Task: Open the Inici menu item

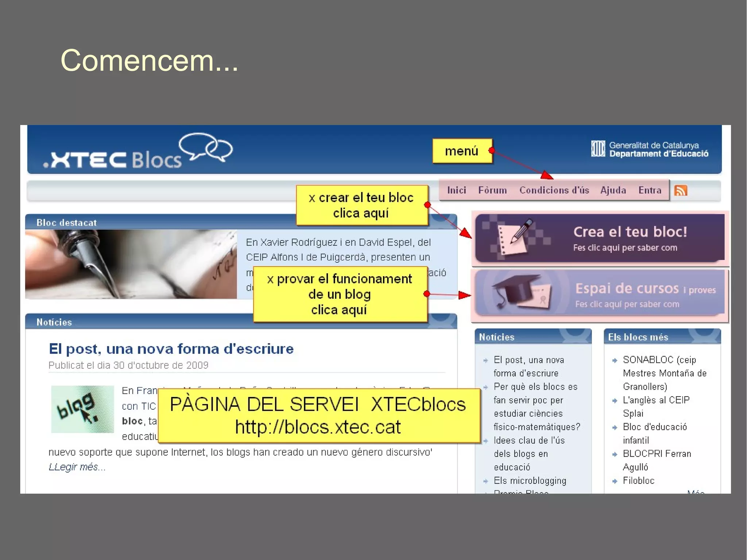Action: click(457, 190)
